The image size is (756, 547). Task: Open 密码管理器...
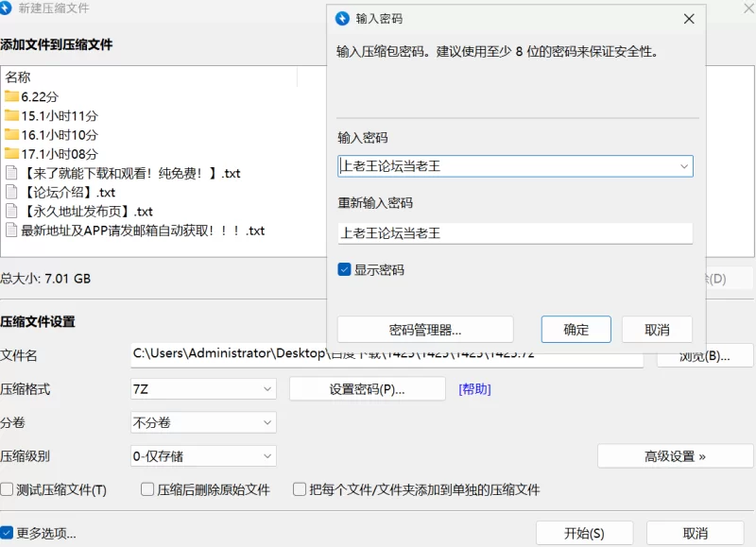point(425,330)
